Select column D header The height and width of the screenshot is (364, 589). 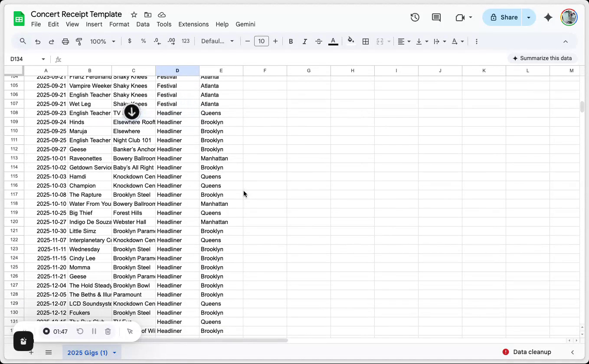177,71
